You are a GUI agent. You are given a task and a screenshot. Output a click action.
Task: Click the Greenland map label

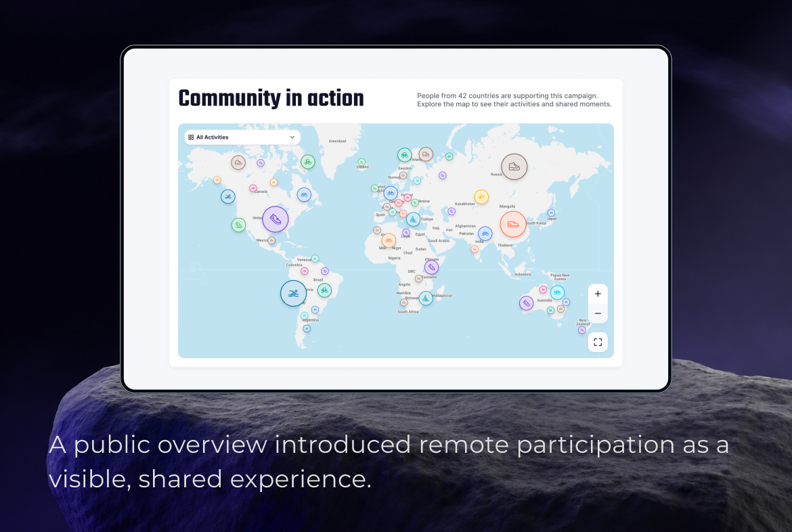coord(337,141)
